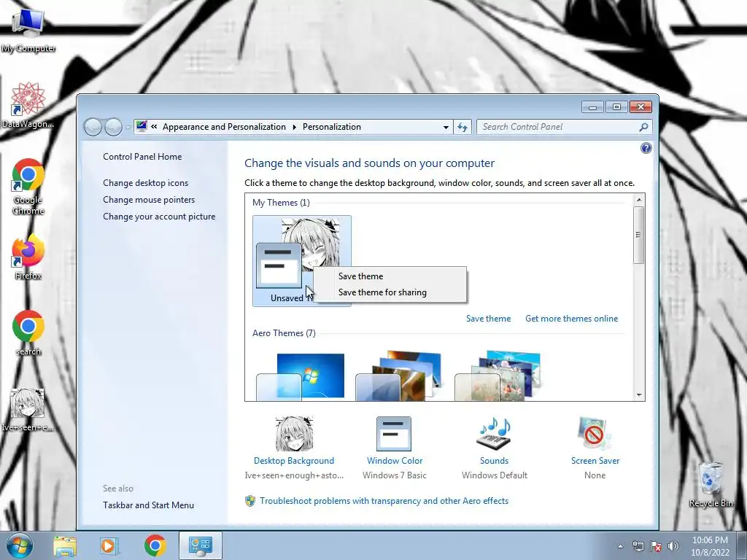Choose Save theme in context menu

[360, 276]
